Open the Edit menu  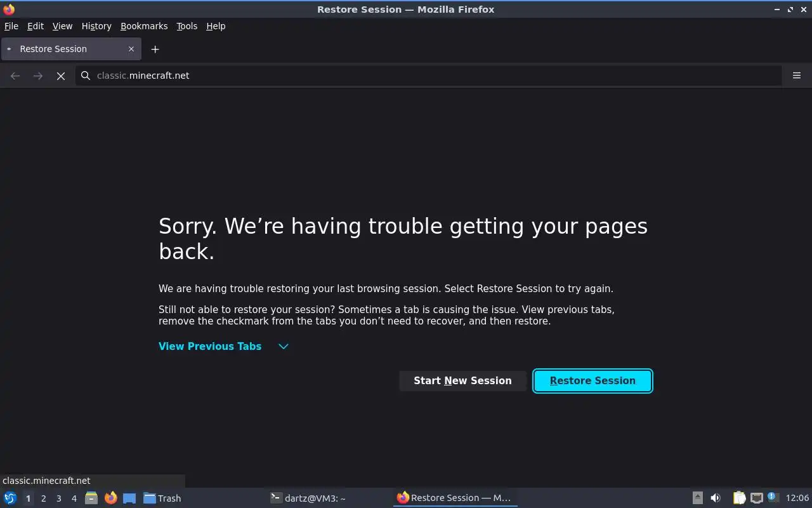(x=36, y=26)
